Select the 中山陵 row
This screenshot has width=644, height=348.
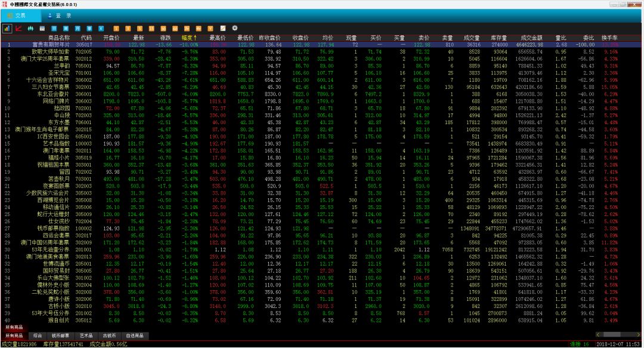(x=320, y=115)
